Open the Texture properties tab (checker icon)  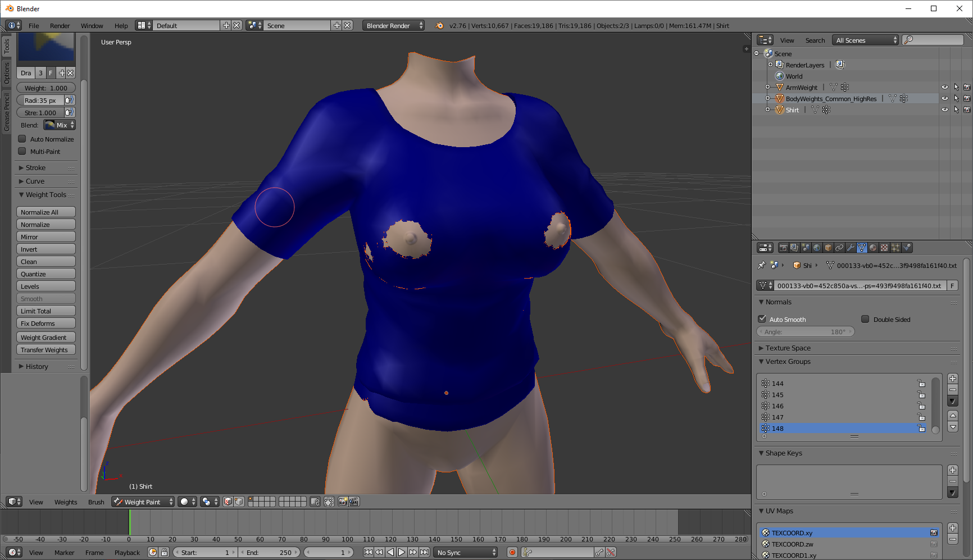884,248
